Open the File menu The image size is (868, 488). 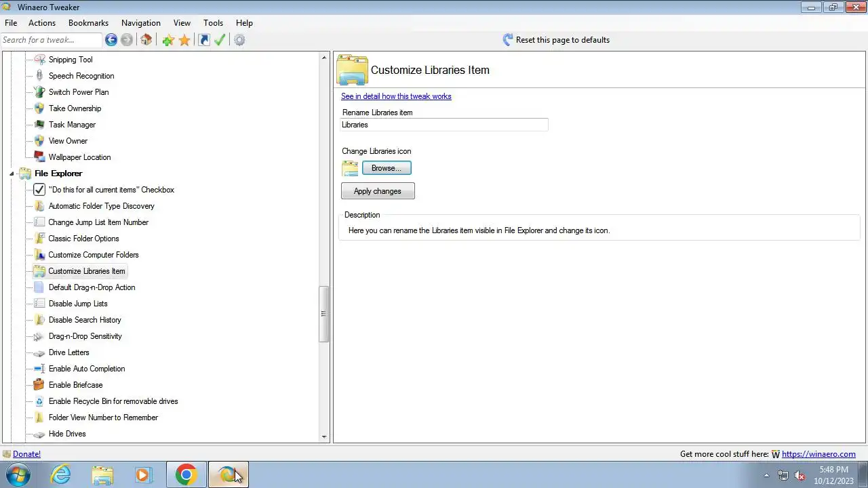pyautogui.click(x=11, y=23)
